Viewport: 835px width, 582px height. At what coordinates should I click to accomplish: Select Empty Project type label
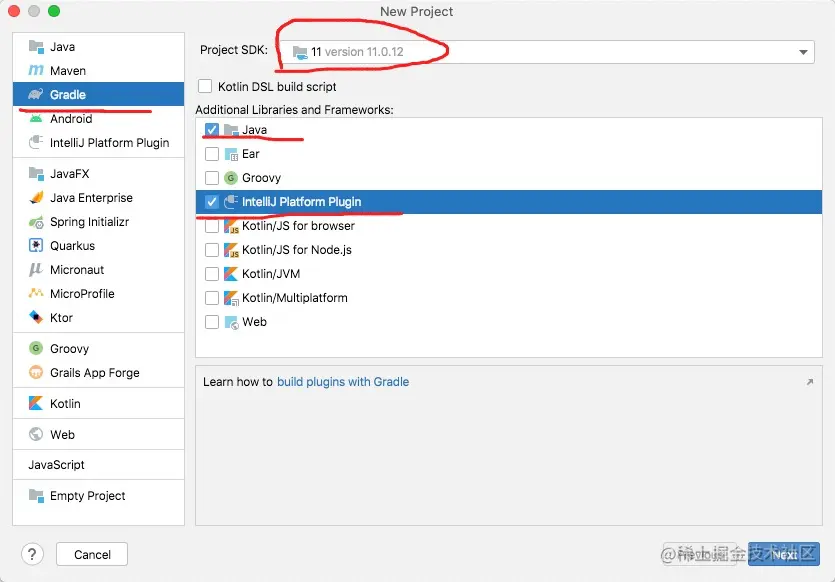(88, 496)
